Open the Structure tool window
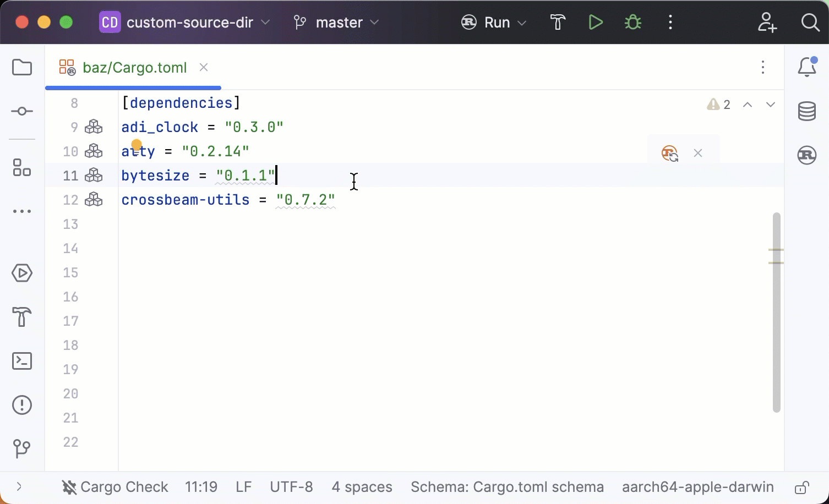Image resolution: width=829 pixels, height=504 pixels. click(x=22, y=168)
